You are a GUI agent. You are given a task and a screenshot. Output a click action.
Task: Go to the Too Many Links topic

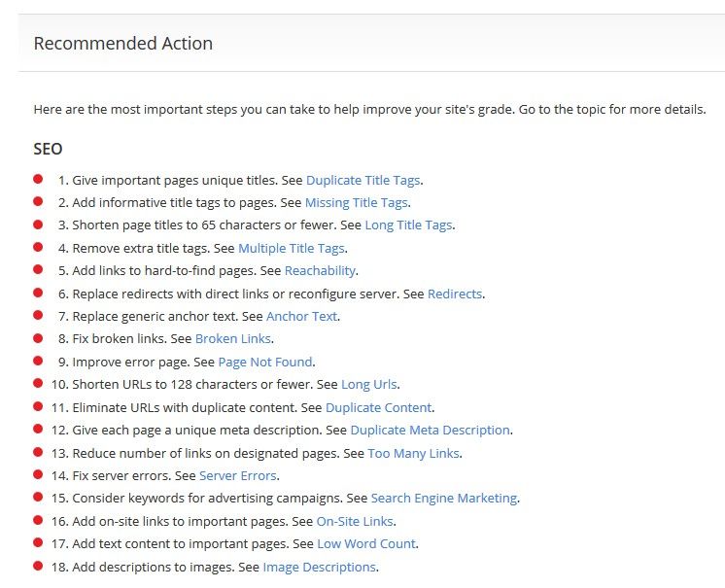(413, 454)
